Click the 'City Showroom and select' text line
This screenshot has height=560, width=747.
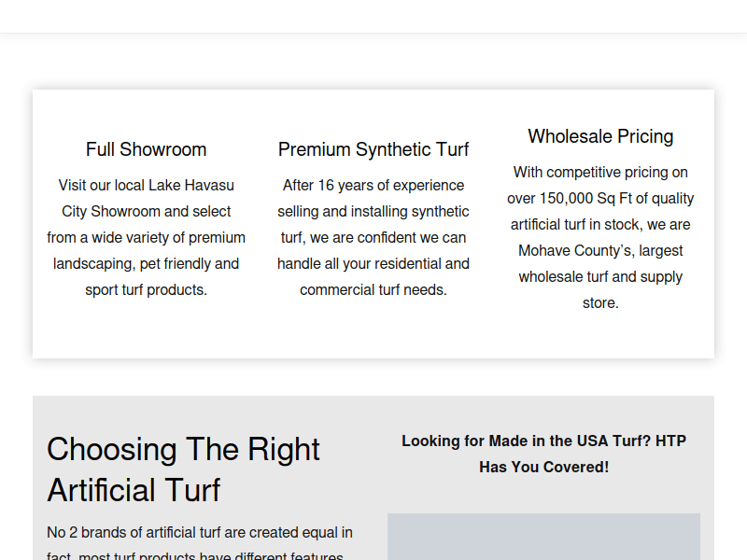click(x=147, y=211)
